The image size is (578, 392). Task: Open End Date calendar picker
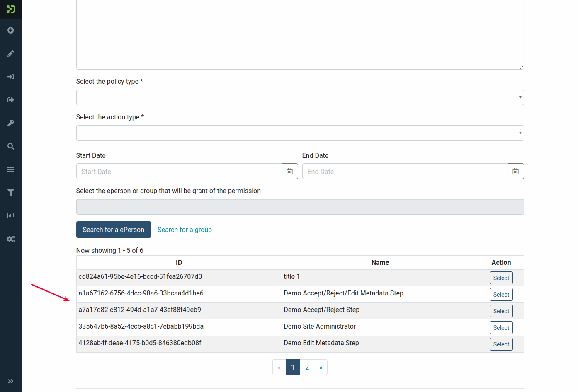click(516, 171)
